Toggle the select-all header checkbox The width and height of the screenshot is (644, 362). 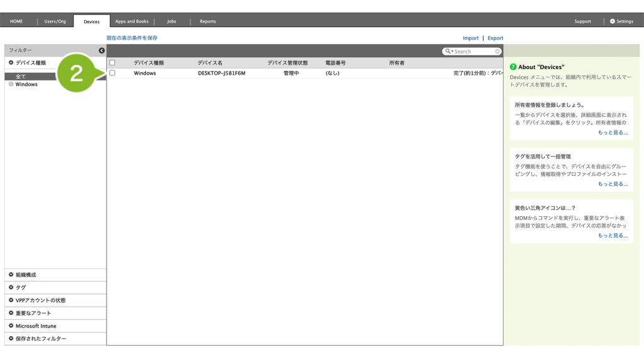pos(112,63)
